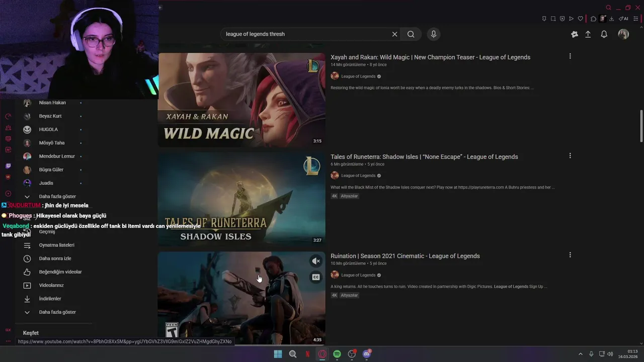Open Mendebur Lemur subscription channel
644x362 pixels.
[x=57, y=156]
